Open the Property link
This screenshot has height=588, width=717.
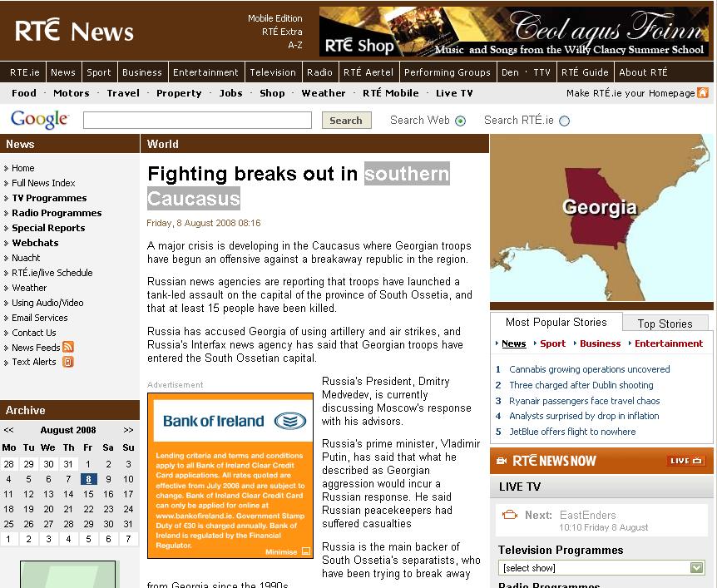pyautogui.click(x=179, y=93)
